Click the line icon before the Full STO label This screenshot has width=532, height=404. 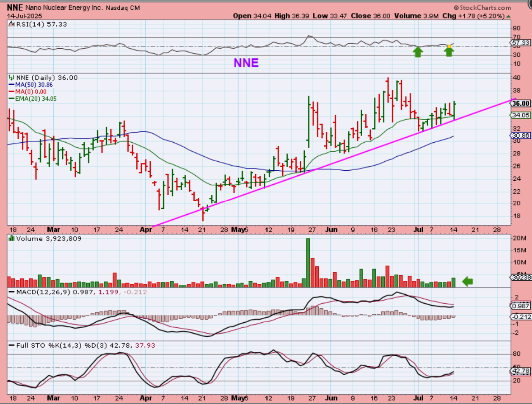[x=11, y=345]
